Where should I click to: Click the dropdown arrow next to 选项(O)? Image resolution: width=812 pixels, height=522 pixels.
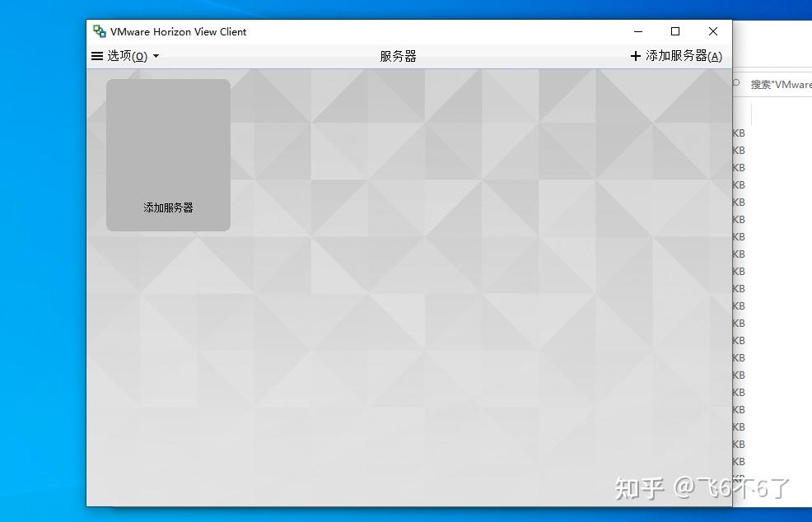pos(156,56)
